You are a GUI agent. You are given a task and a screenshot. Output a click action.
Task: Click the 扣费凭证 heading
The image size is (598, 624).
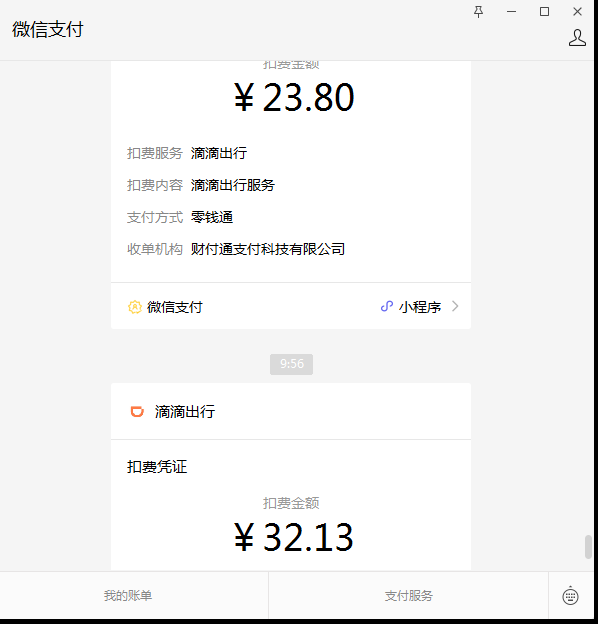pyautogui.click(x=157, y=467)
